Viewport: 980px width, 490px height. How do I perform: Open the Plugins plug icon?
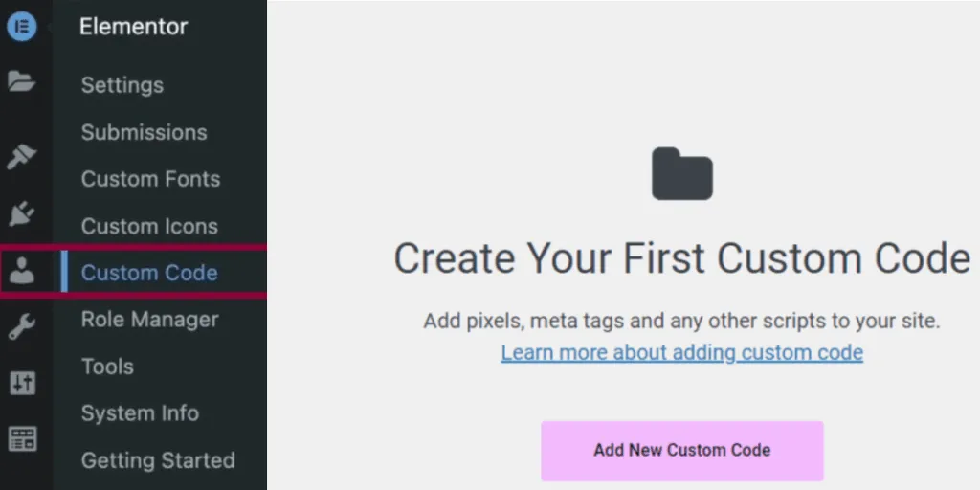[21, 215]
